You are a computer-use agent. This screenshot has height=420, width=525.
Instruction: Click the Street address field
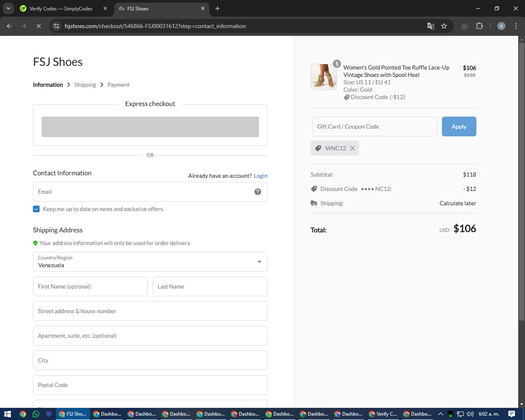tap(150, 311)
